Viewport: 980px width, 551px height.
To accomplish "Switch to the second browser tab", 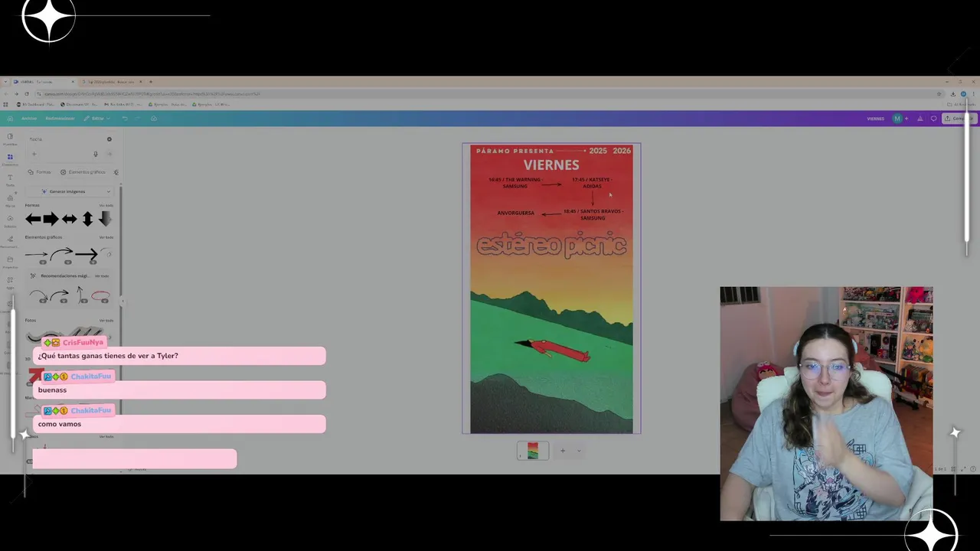I will click(111, 82).
